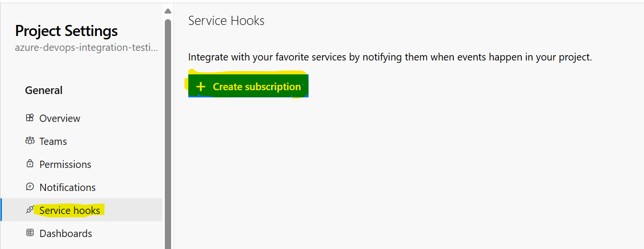The height and width of the screenshot is (249, 644).
Task: Click the Project Settings title
Action: pyautogui.click(x=67, y=31)
